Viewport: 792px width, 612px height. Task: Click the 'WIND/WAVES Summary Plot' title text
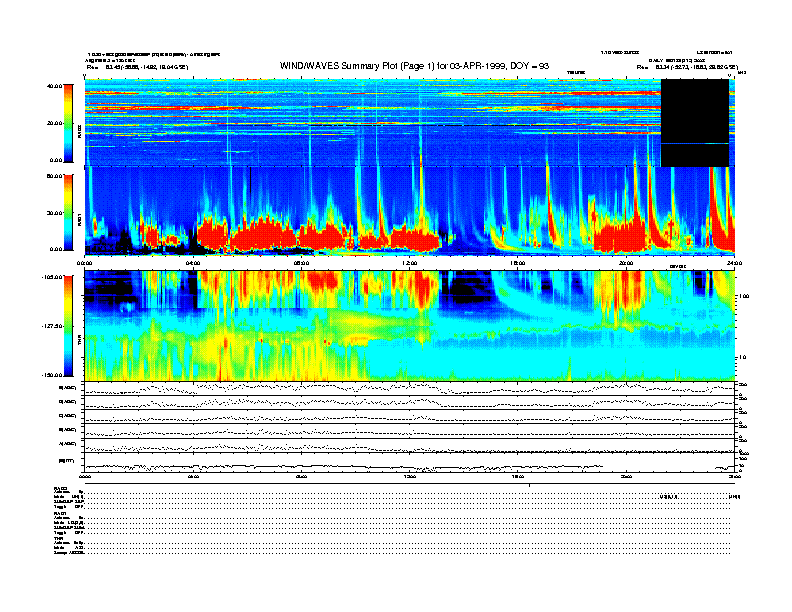pos(341,66)
